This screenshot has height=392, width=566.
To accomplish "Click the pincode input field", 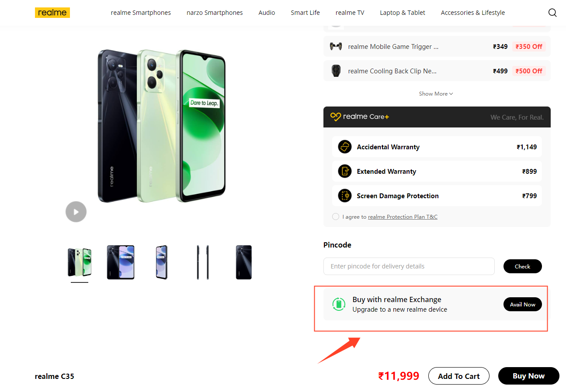I will [x=409, y=266].
